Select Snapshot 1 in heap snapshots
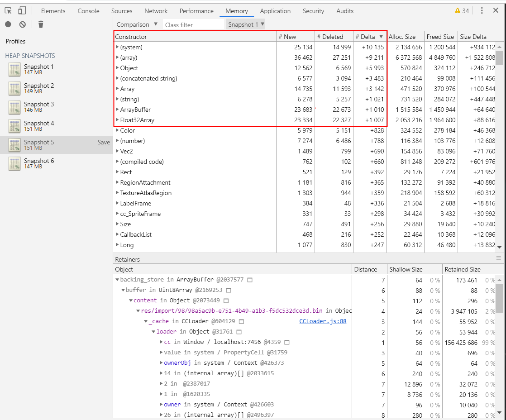Viewport: 506px width, 420px height. pos(56,69)
